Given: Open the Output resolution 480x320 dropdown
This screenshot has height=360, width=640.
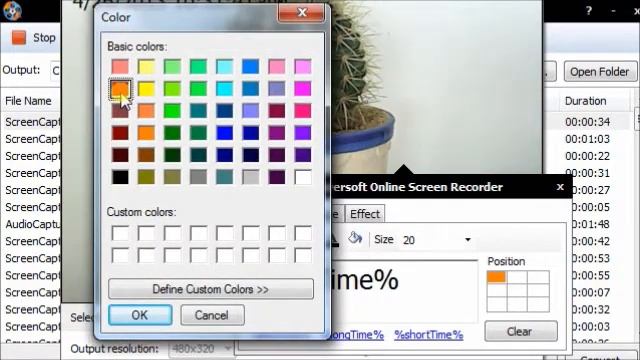Looking at the screenshot, I should point(200,349).
